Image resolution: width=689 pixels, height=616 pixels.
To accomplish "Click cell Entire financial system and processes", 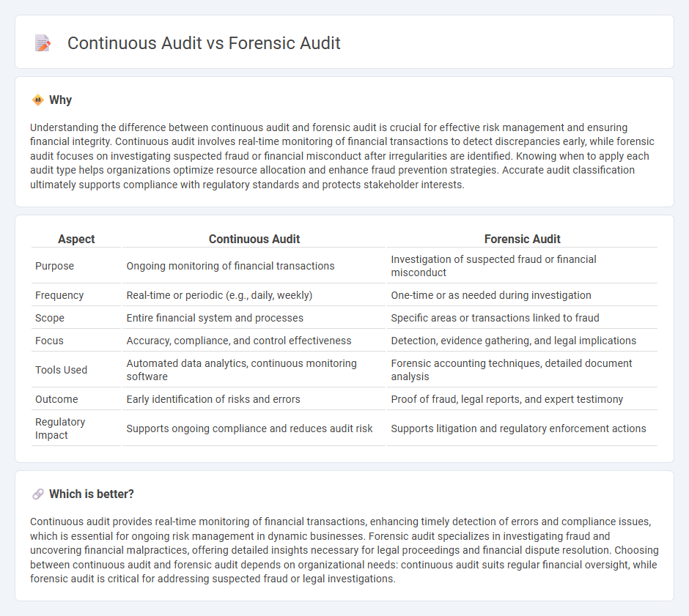I will [x=254, y=318].
